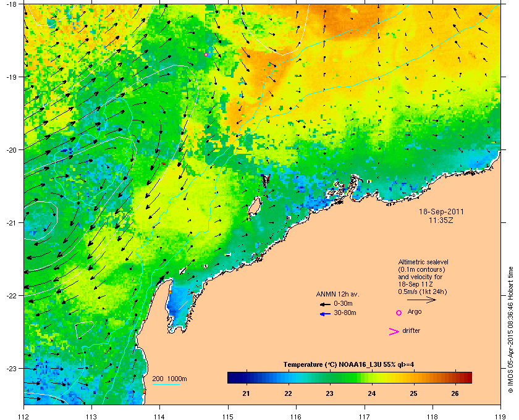Viewport: 519px width, 420px height.
Task: Click the '30-80m' depth label
Action: (x=345, y=313)
